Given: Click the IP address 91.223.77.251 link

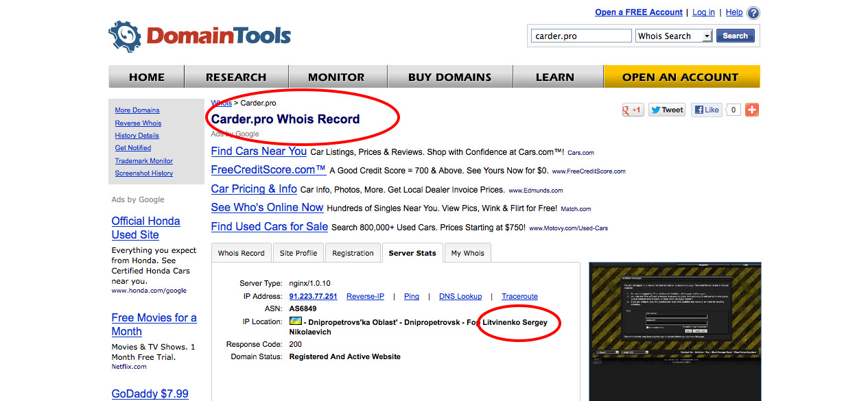Looking at the screenshot, I should pyautogui.click(x=314, y=297).
